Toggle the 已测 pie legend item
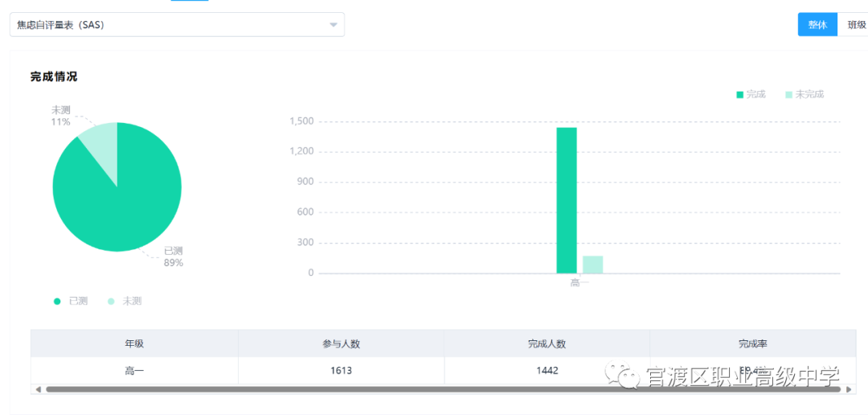This screenshot has height=415, width=868. click(70, 301)
